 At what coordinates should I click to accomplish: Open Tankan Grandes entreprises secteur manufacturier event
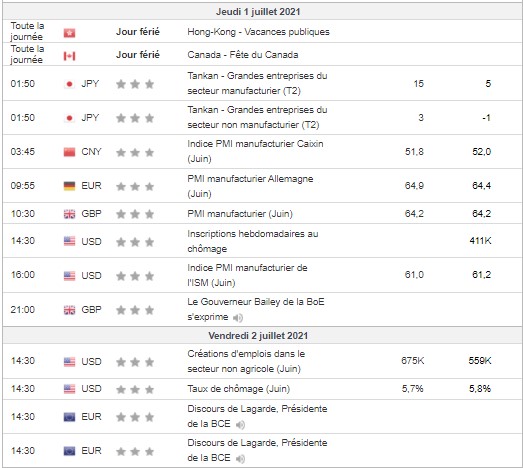point(257,83)
